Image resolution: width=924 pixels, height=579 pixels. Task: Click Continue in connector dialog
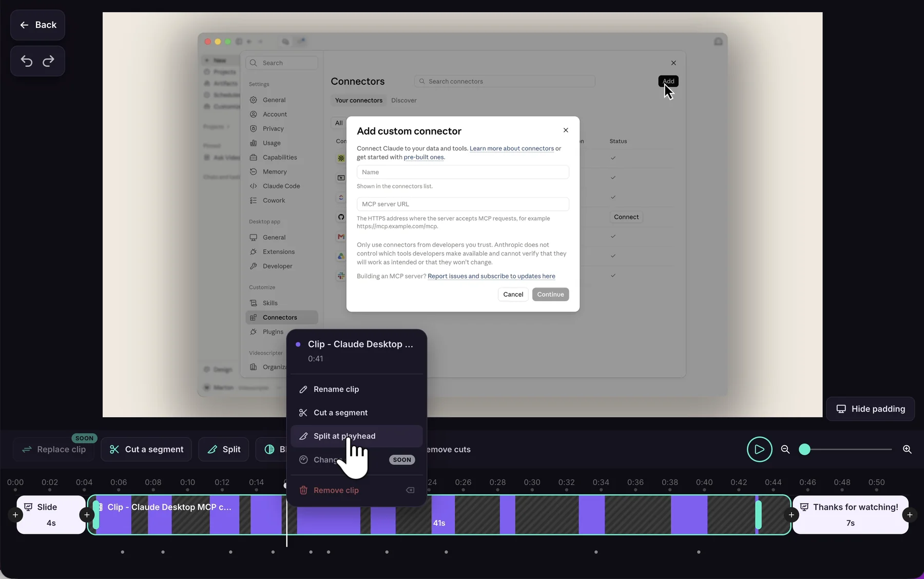[550, 294]
